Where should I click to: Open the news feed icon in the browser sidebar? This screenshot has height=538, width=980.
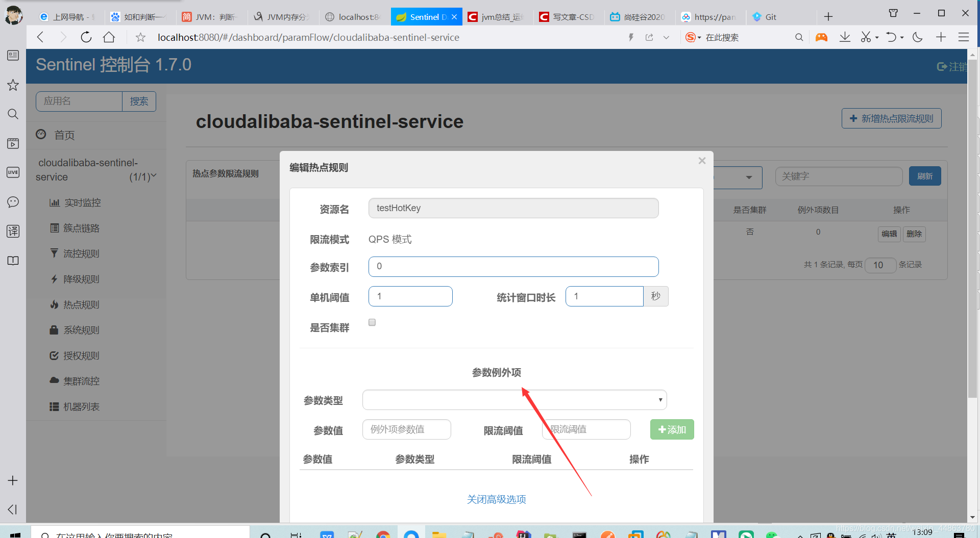pyautogui.click(x=13, y=55)
